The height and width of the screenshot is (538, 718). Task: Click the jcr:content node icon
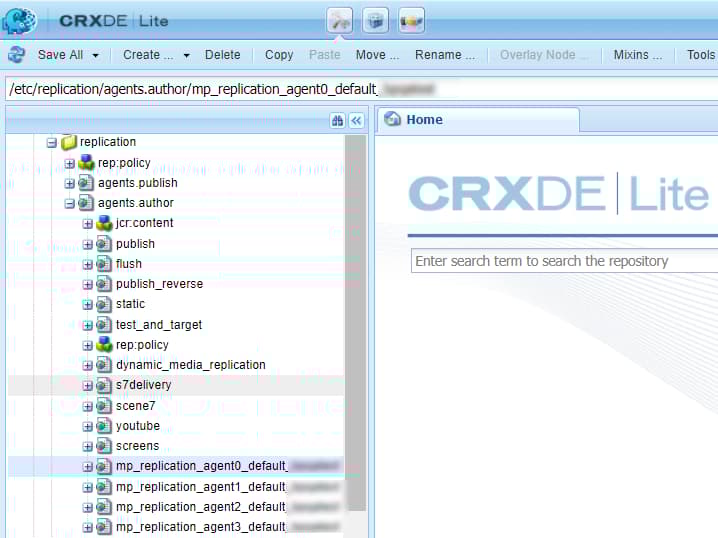coord(104,223)
